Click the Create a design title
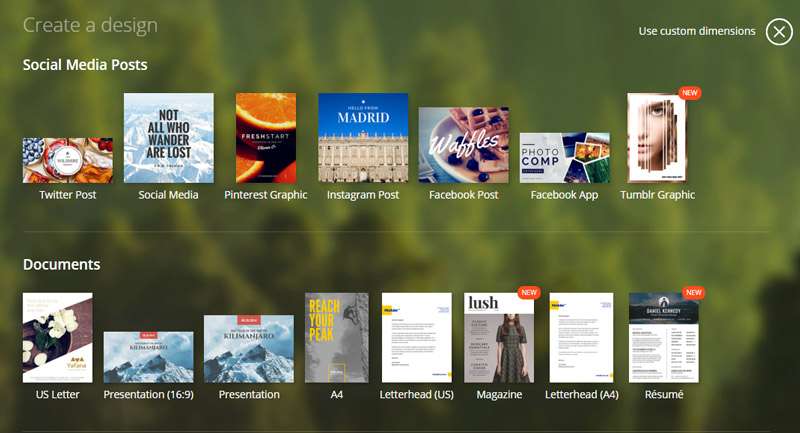The height and width of the screenshot is (433, 800). coord(90,26)
